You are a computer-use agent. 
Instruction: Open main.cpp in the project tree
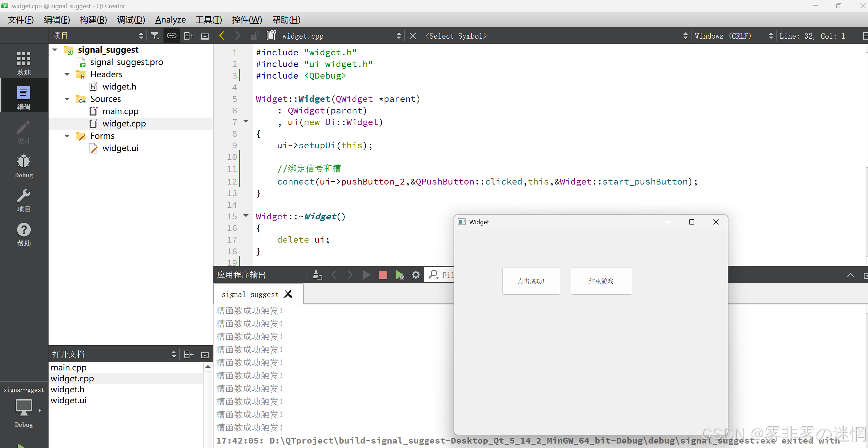click(x=120, y=111)
